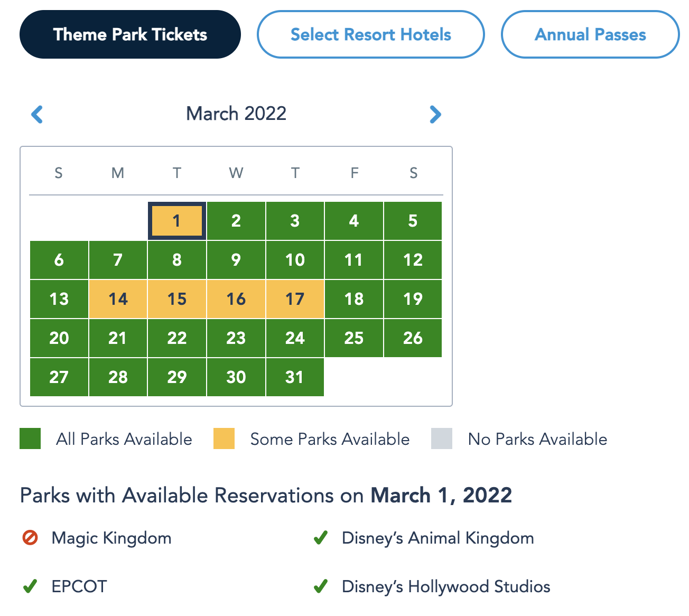The width and height of the screenshot is (689, 616).
Task: Click the EPCOT green checkmark icon
Action: pos(30,586)
